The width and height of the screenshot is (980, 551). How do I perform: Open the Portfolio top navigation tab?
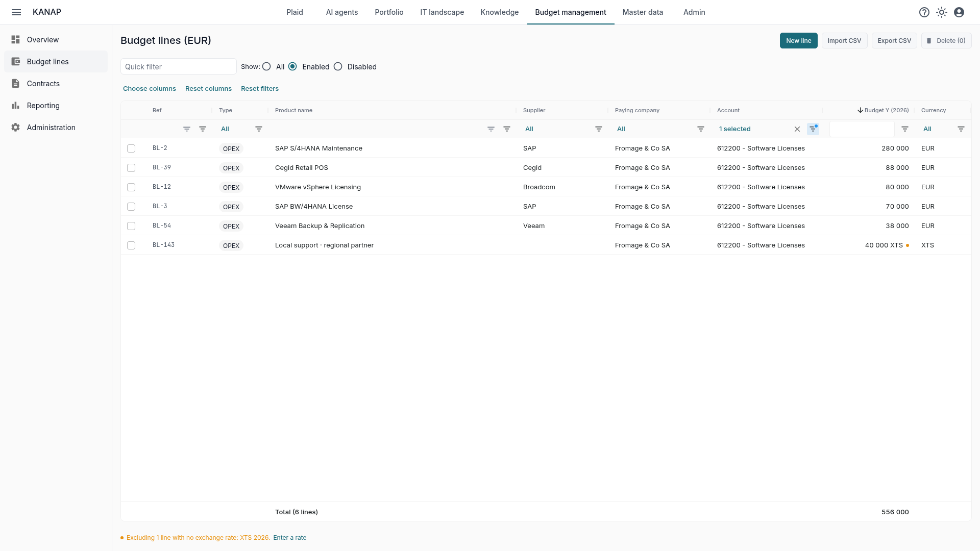pyautogui.click(x=389, y=12)
